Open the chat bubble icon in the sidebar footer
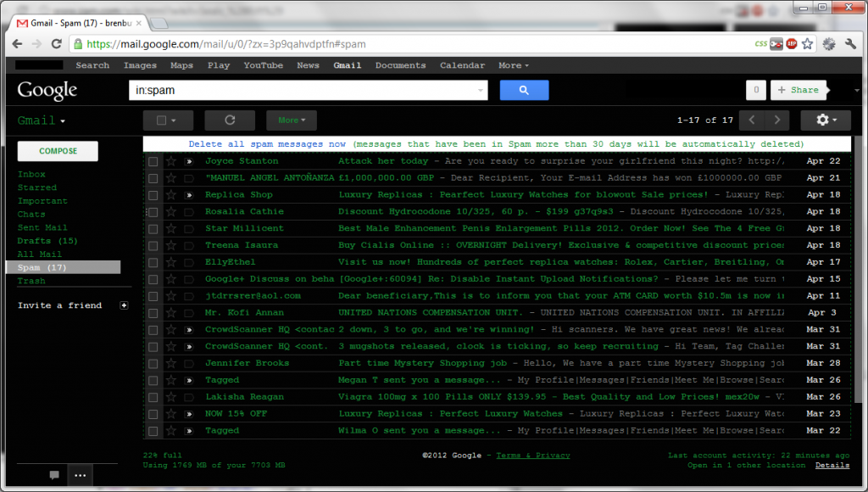This screenshot has width=868, height=492. tap(54, 475)
